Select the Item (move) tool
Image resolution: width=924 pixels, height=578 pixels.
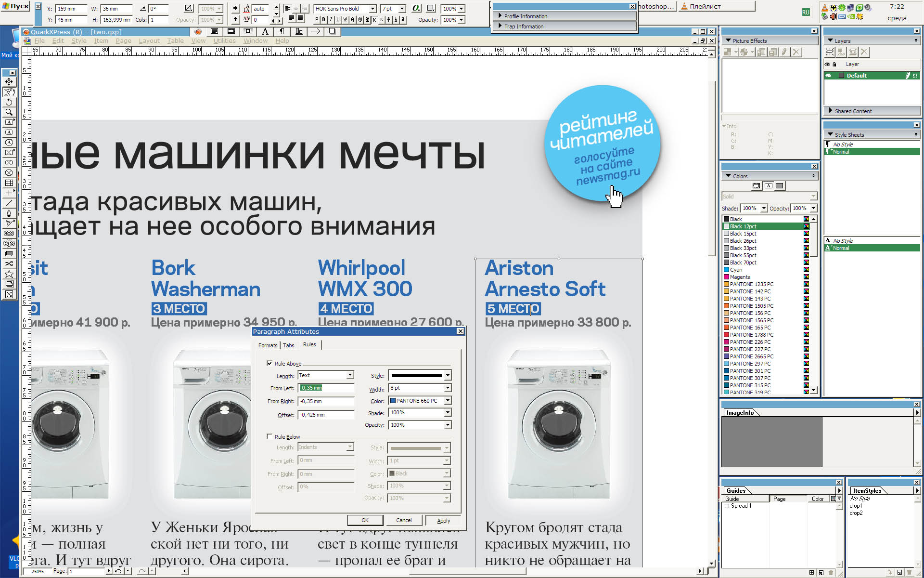pos(9,81)
